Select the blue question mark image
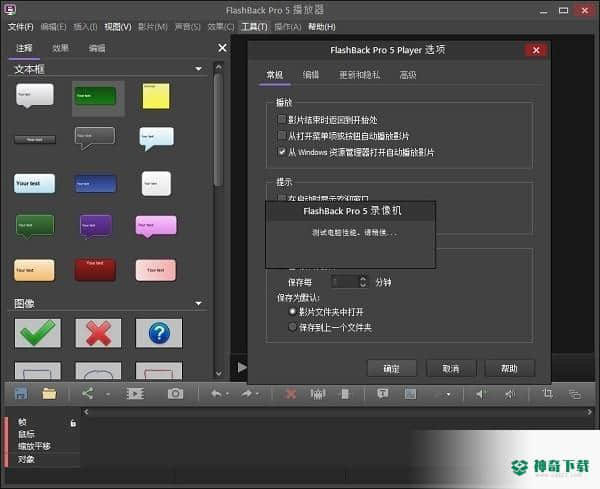Screen dimensions: 600x489 click(159, 333)
